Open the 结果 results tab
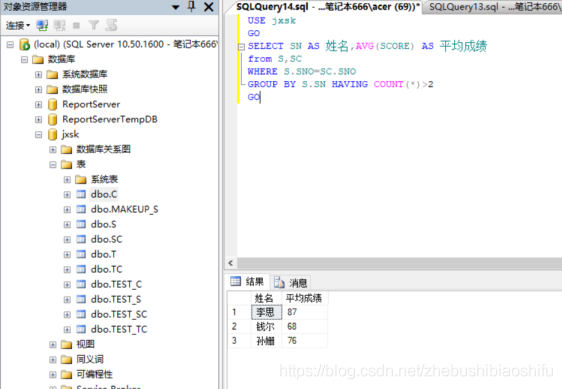The height and width of the screenshot is (389, 562). point(247,282)
